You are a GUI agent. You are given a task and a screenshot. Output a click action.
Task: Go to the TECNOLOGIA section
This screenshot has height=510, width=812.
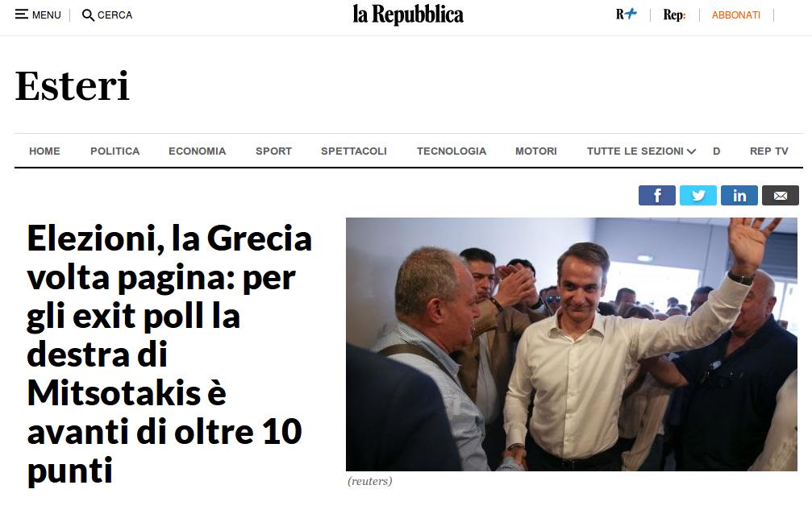[452, 151]
